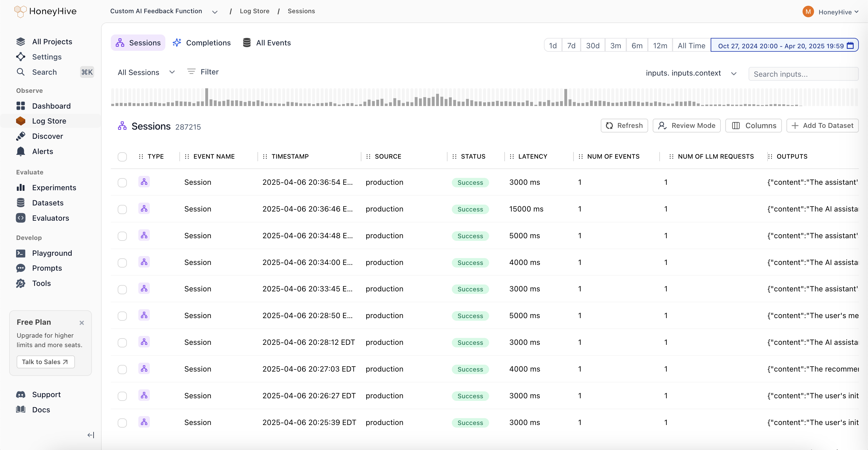868x450 pixels.
Task: Click the Evaluators code icon
Action: pyautogui.click(x=21, y=218)
